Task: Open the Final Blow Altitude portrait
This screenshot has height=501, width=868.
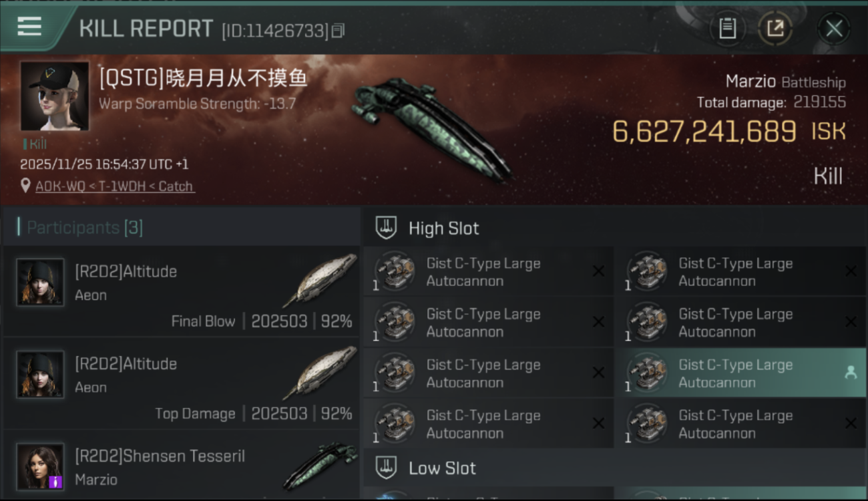Action: tap(41, 282)
